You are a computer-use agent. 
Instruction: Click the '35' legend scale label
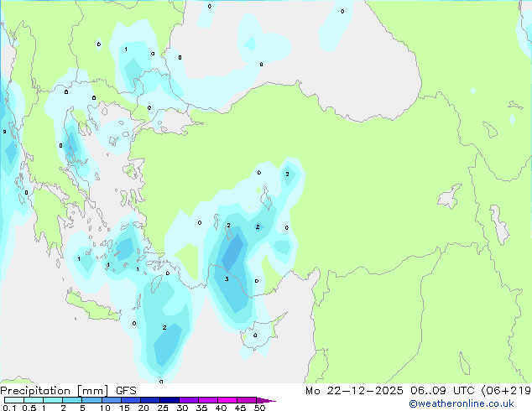coord(201,408)
